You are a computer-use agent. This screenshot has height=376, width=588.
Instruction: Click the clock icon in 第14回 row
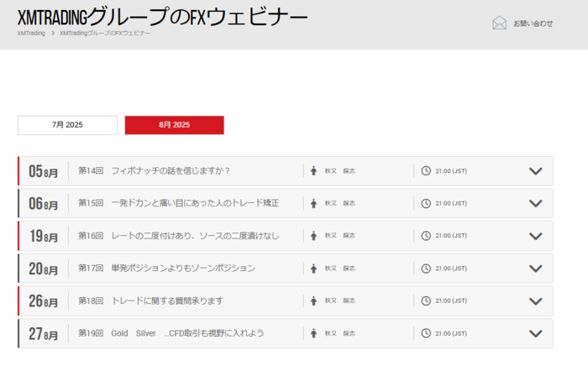(426, 170)
